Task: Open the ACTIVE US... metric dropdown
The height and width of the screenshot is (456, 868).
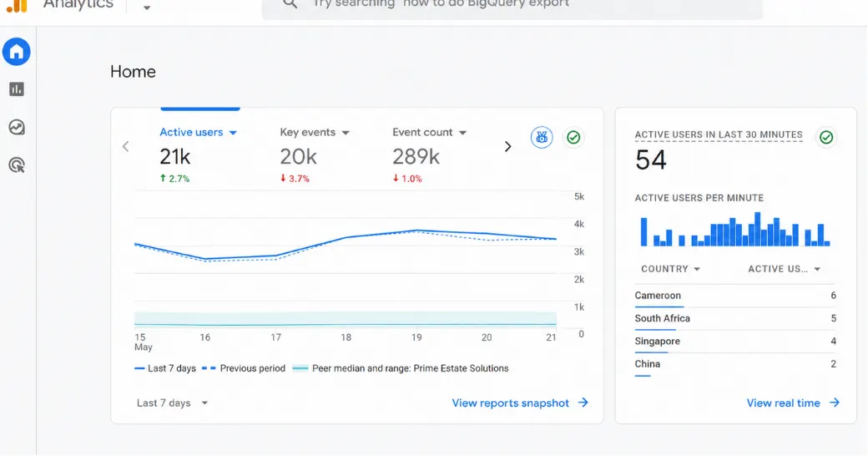Action: click(x=784, y=269)
